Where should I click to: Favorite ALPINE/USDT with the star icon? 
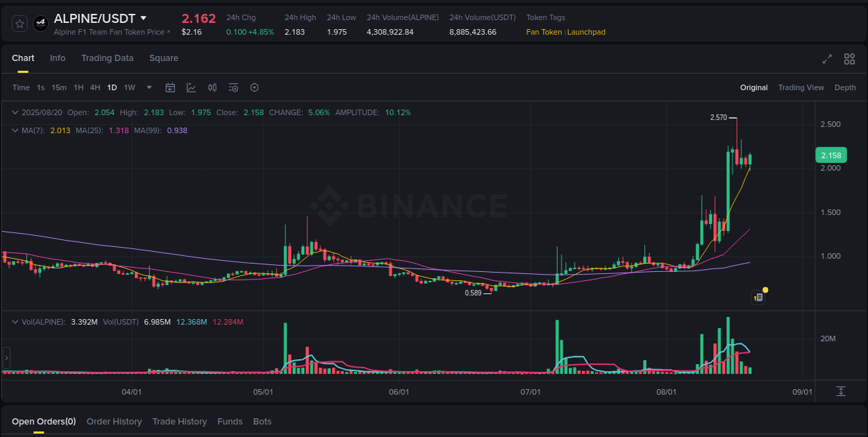[19, 23]
